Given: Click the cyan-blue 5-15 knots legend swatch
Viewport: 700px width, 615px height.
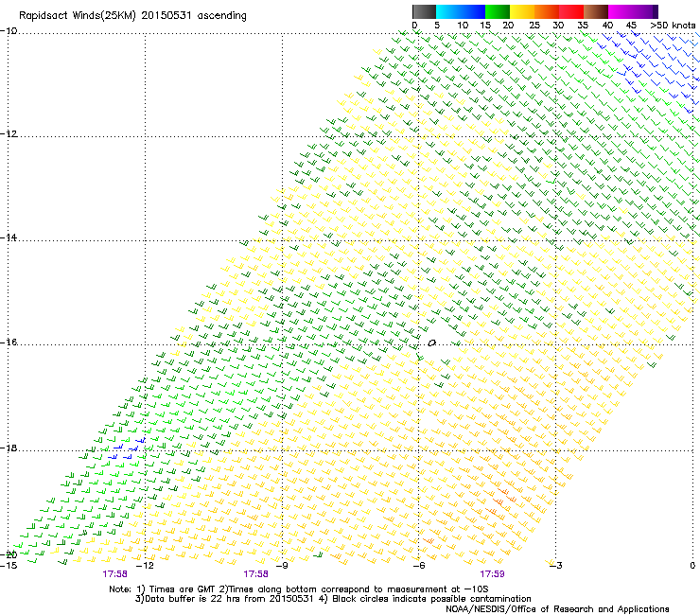Looking at the screenshot, I should coord(461,11).
